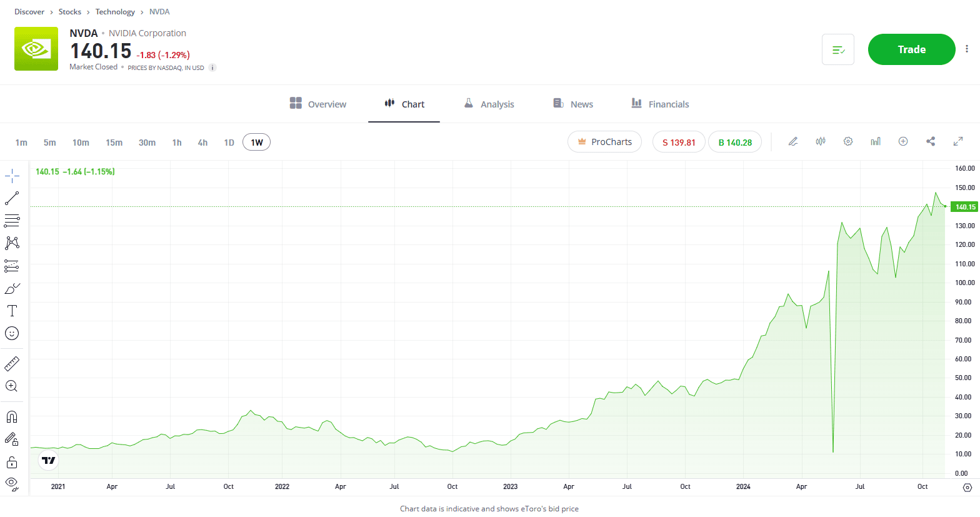Add NVDA to watchlist icon button

[x=838, y=49]
